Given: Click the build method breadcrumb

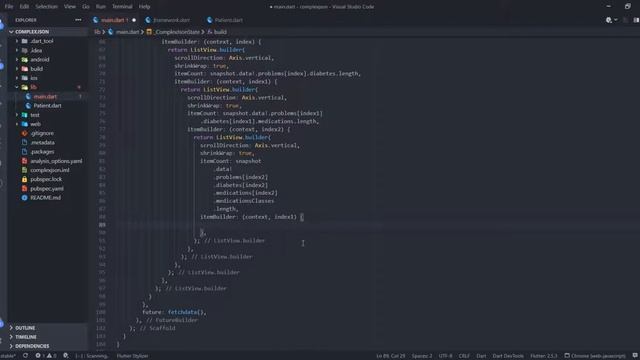Looking at the screenshot, I should tap(220, 32).
